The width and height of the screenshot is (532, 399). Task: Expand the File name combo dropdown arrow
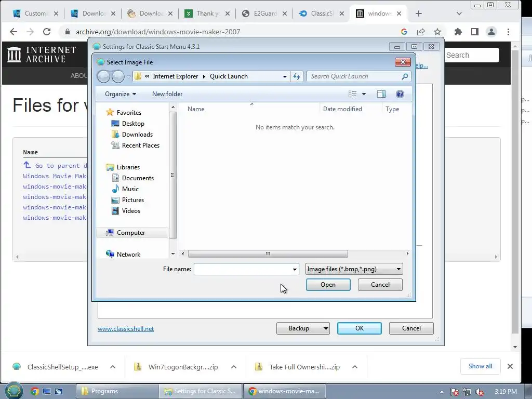295,270
